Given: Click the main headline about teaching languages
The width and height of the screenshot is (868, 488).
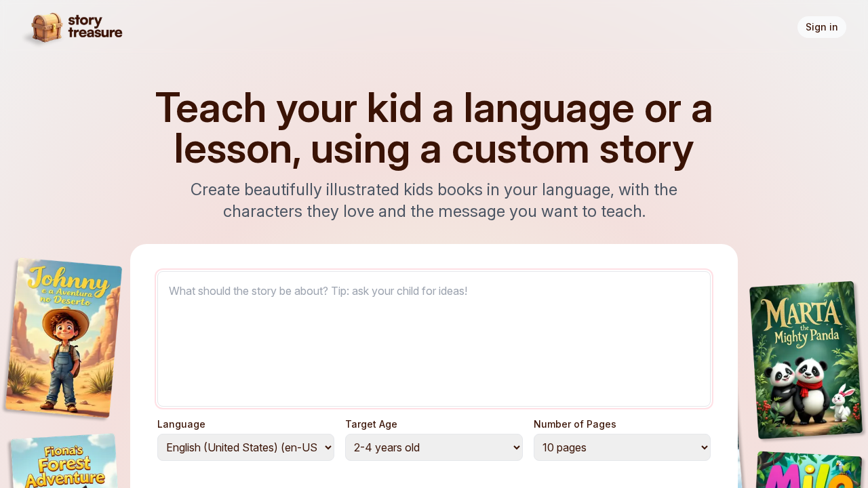Looking at the screenshot, I should pos(434,129).
